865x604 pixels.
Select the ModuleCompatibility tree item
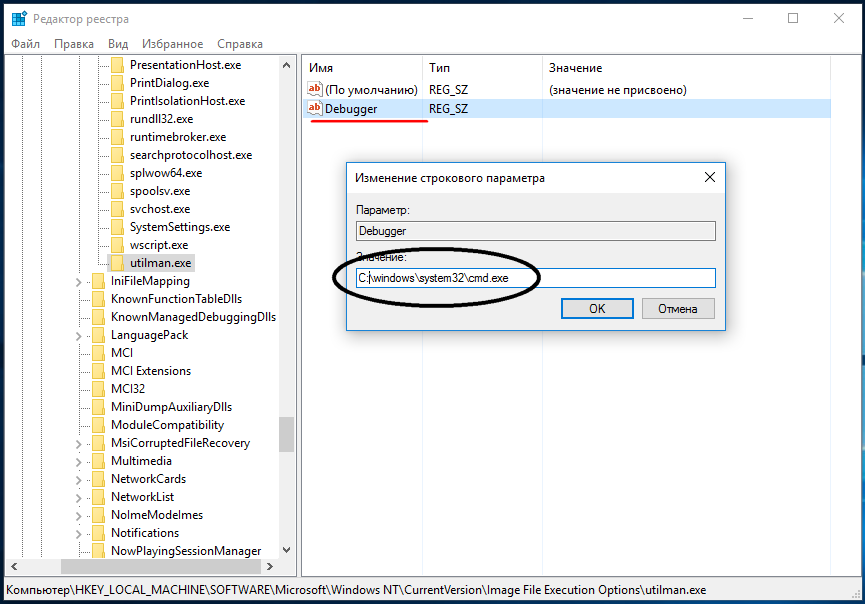pyautogui.click(x=168, y=425)
